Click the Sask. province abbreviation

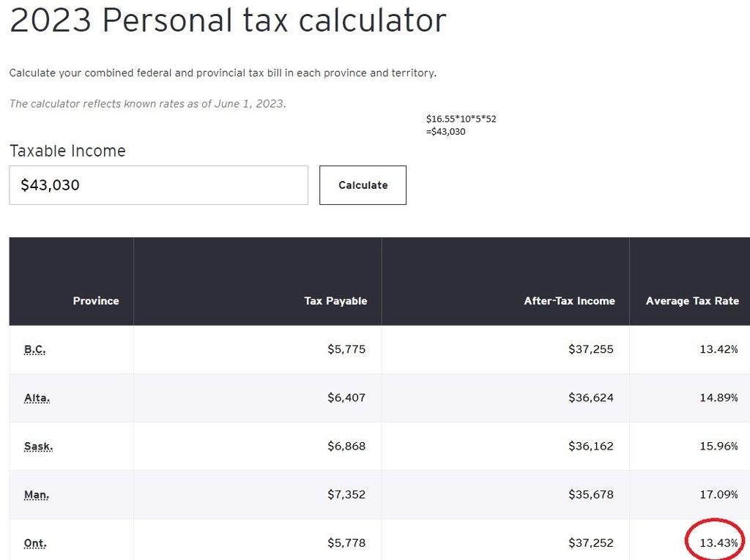[38, 447]
